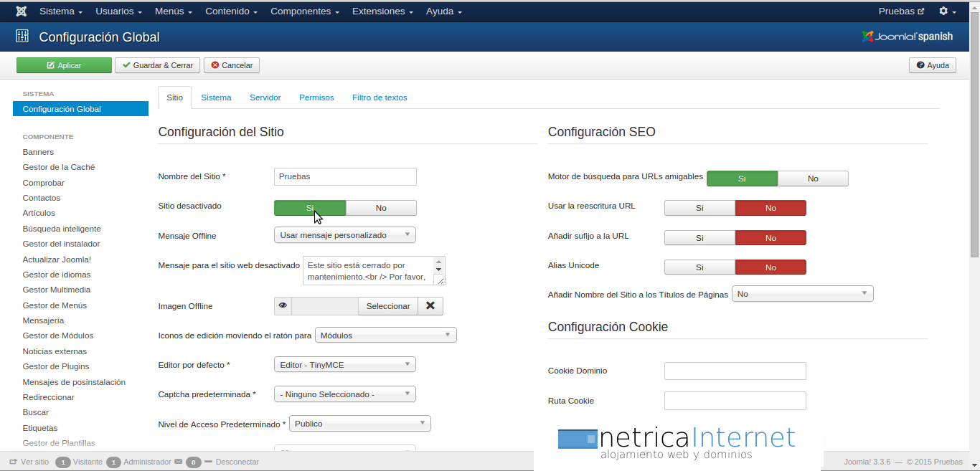Expand the Mensaje Offline dropdown
Screen dimensions: 980x471
344,235
